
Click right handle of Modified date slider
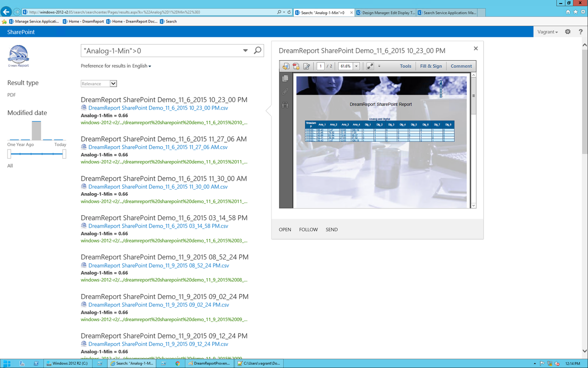pyautogui.click(x=64, y=154)
